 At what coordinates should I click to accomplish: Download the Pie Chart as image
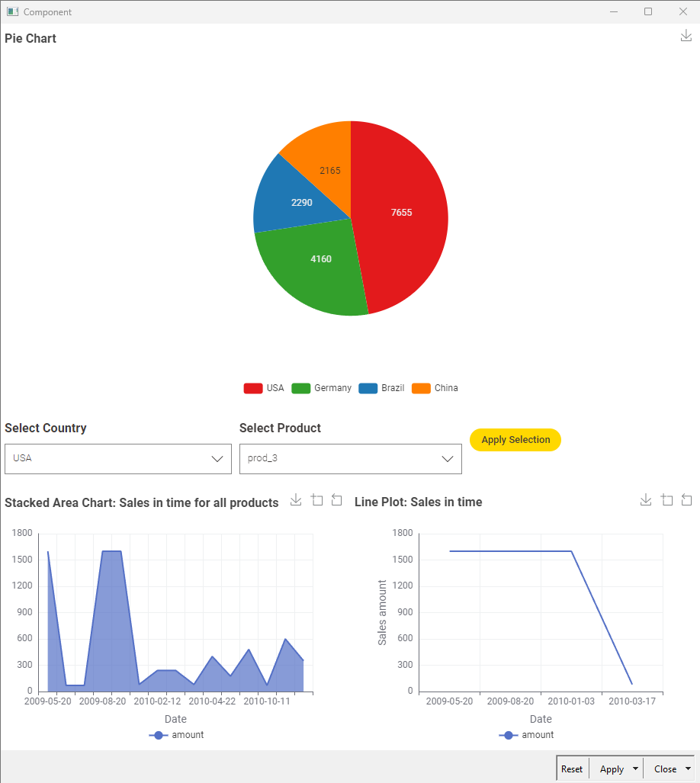(x=686, y=36)
